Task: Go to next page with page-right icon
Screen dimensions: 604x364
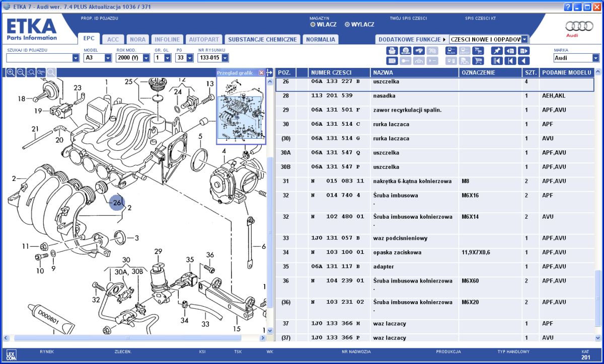Action: [x=524, y=50]
